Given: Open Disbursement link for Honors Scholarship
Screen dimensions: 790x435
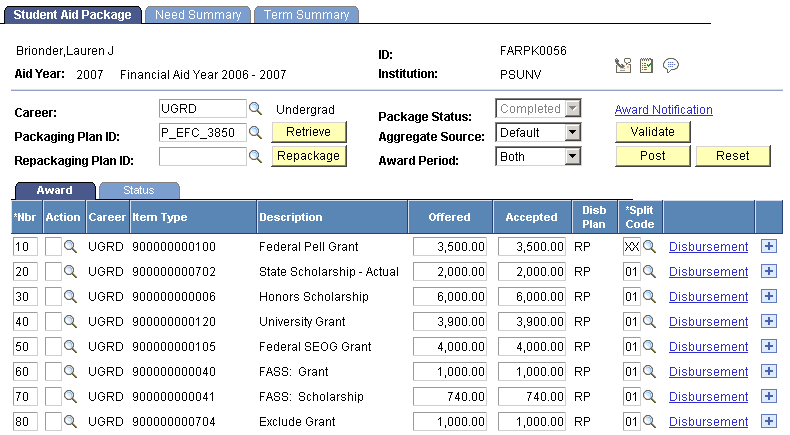Looking at the screenshot, I should (708, 296).
